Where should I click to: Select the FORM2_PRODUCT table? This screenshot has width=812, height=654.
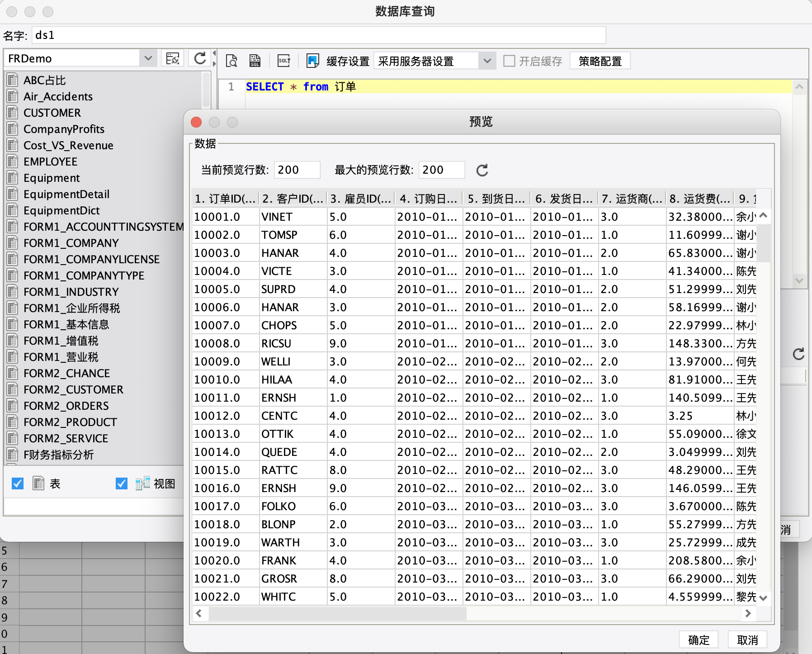point(70,422)
